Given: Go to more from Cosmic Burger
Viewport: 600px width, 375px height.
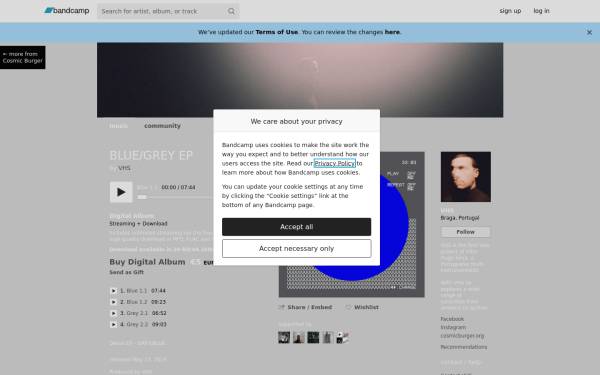Looking at the screenshot, I should 23,57.
